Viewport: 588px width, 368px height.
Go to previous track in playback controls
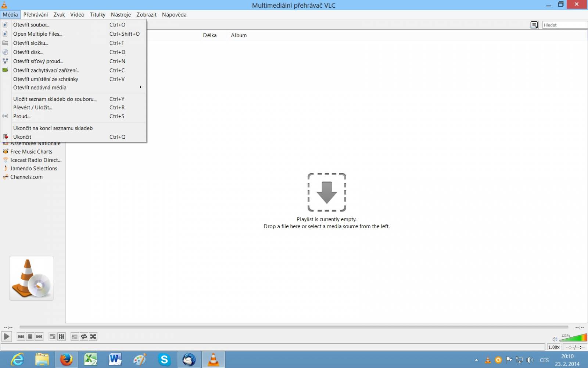coord(21,336)
